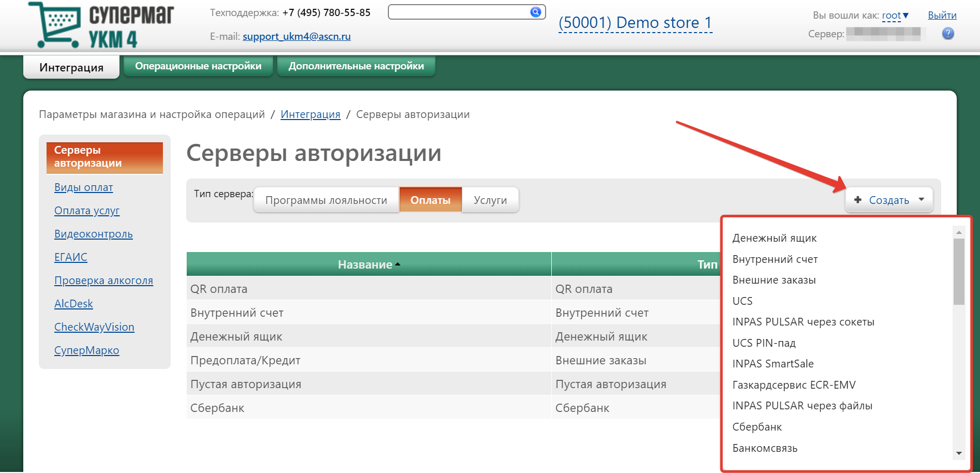This screenshot has width=980, height=473.
Task: Switch to Программы лояльности server type
Action: point(326,200)
